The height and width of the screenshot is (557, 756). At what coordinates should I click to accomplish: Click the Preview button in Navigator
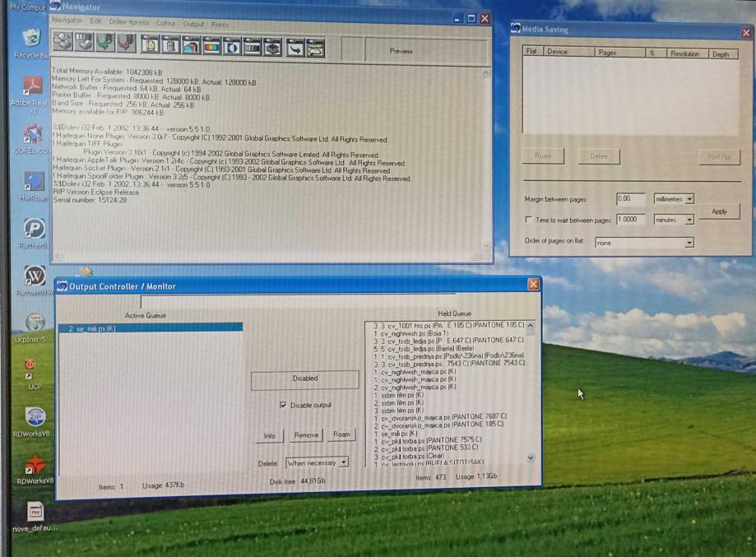click(401, 51)
